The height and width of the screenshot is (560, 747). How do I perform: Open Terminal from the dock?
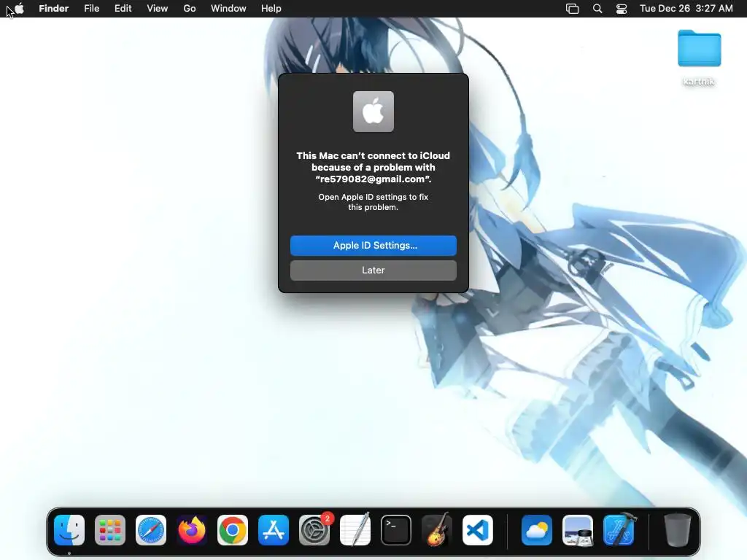click(396, 530)
